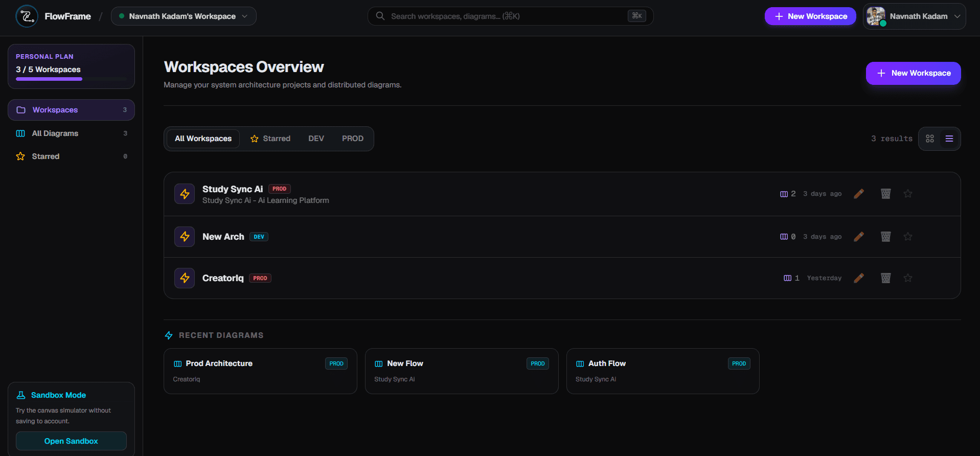Open the Auth Flow diagram card
This screenshot has height=456, width=980.
[x=663, y=371]
